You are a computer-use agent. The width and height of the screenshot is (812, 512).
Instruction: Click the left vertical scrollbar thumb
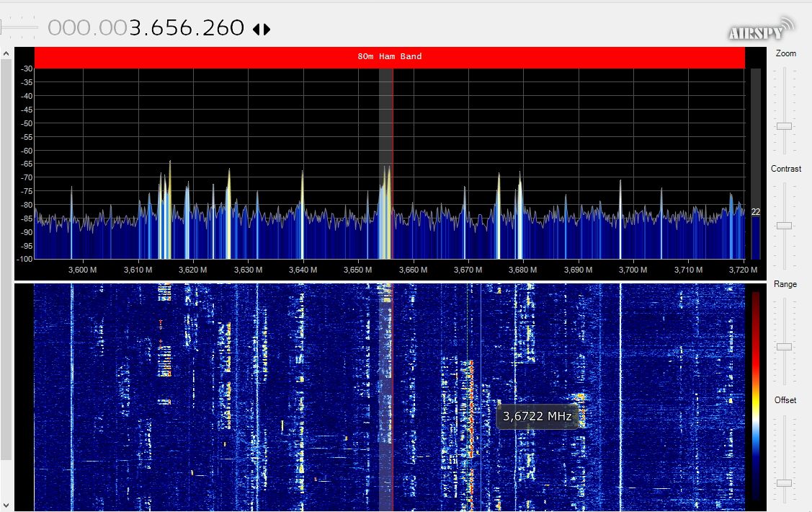click(x=6, y=259)
